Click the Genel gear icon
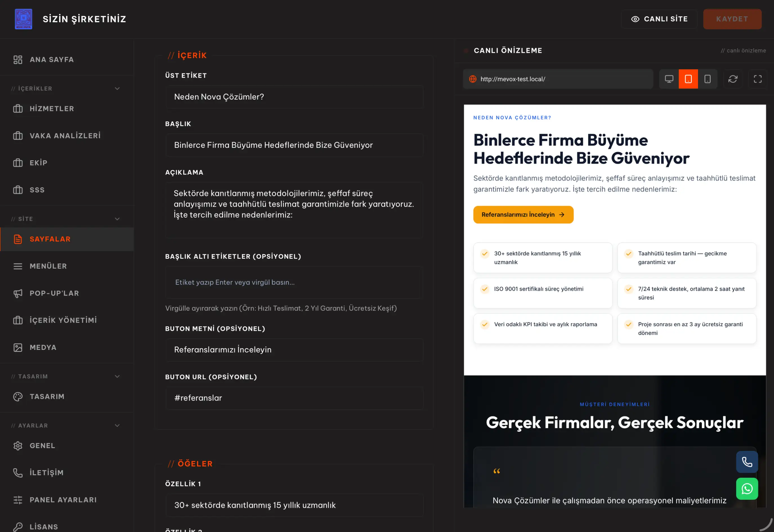Image resolution: width=774 pixels, height=532 pixels. pos(18,446)
